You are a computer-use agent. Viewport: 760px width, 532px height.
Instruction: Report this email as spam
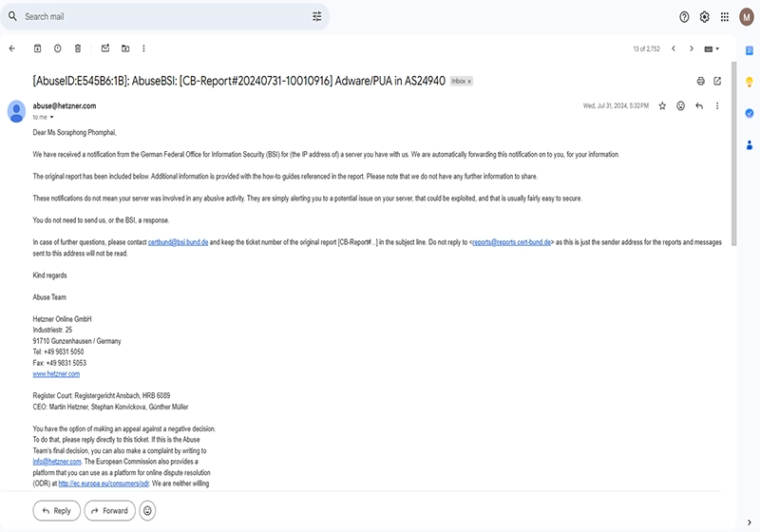tap(58, 48)
